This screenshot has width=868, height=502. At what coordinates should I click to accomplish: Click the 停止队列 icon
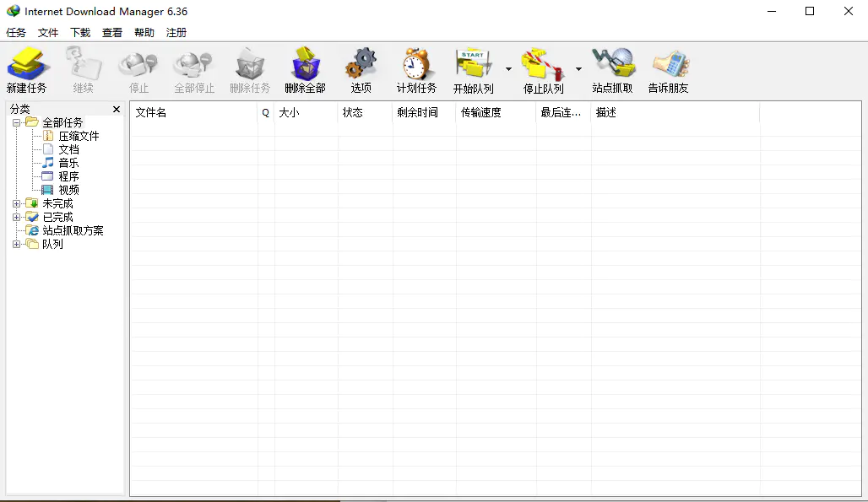543,64
